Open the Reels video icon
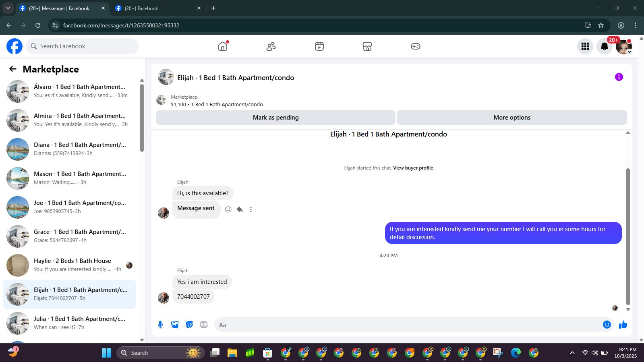 319,46
